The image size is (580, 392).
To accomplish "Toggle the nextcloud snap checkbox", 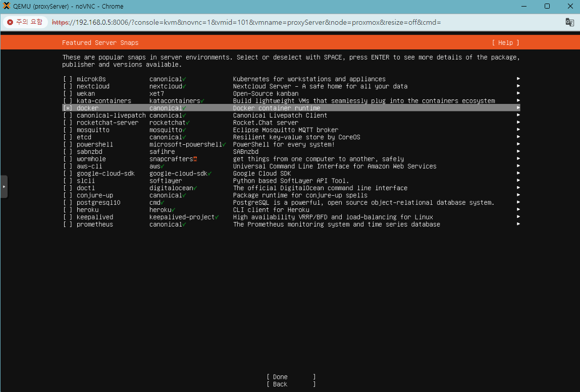I will pyautogui.click(x=68, y=86).
